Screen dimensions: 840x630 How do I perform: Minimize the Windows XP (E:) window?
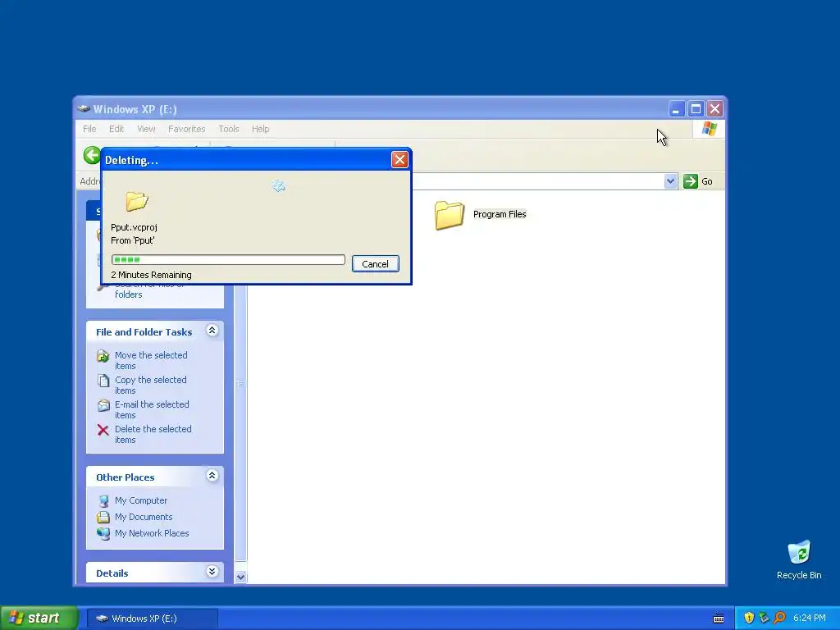(x=677, y=109)
